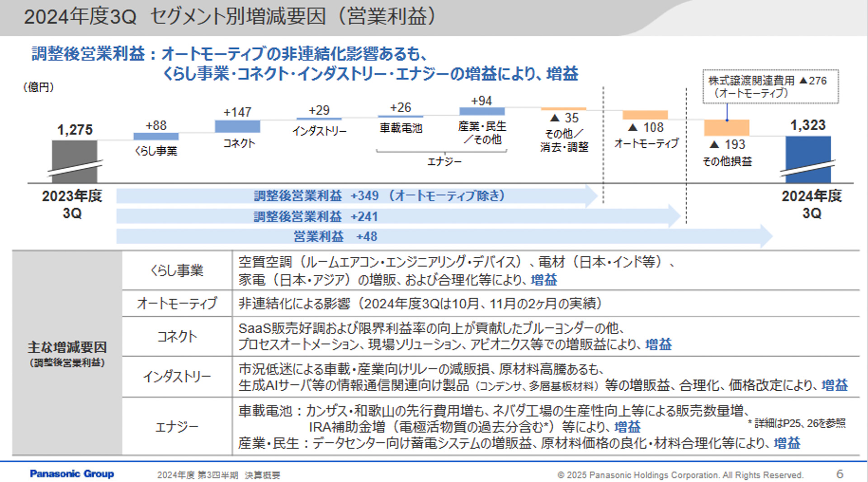The height and width of the screenshot is (482, 868).
Task: Click the コネクト +147 bar segment
Action: (x=238, y=127)
